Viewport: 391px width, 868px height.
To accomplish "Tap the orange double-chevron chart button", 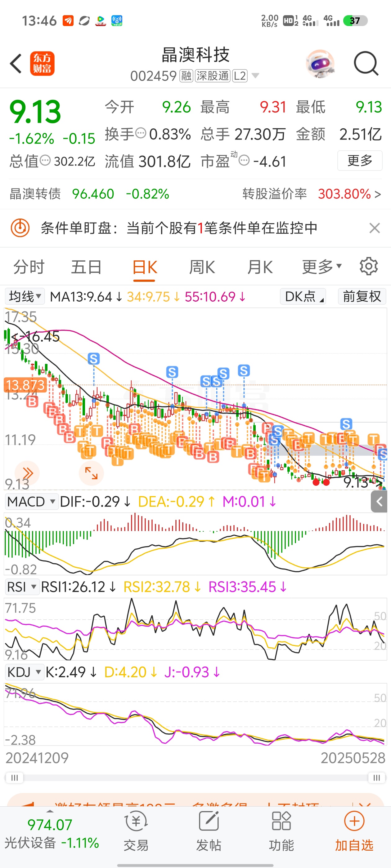I will [27, 473].
